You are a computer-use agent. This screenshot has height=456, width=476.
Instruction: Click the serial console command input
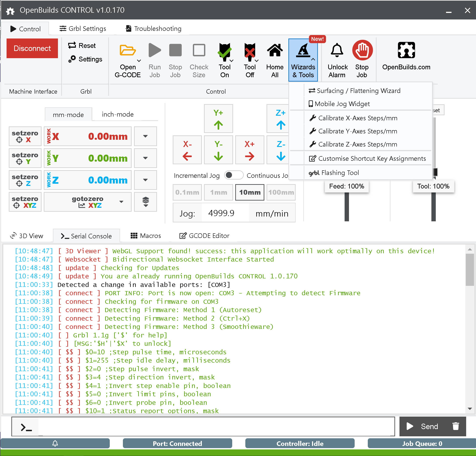216,427
